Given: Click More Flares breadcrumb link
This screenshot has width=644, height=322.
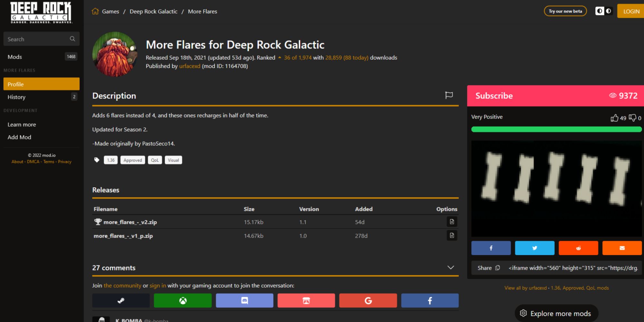Looking at the screenshot, I should pyautogui.click(x=203, y=11).
